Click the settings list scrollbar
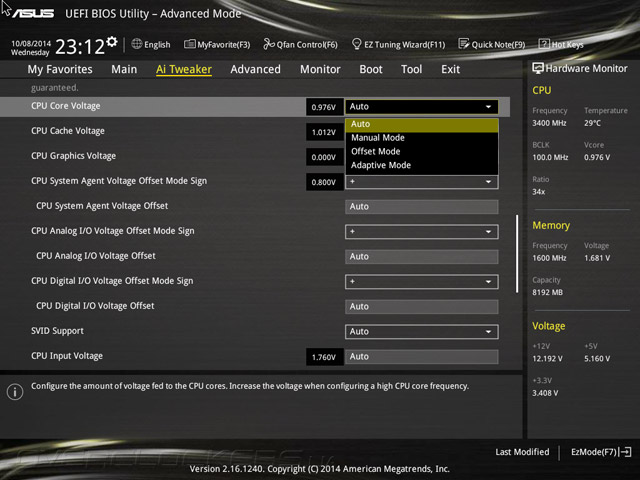Image resolution: width=640 pixels, height=480 pixels. (x=517, y=254)
